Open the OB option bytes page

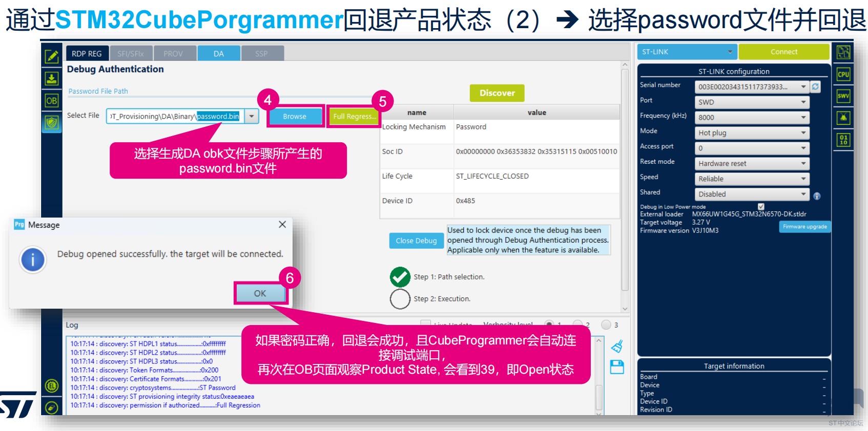point(52,100)
